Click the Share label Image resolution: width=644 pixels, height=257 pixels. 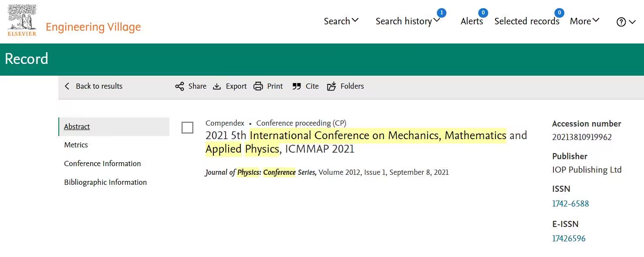tap(197, 86)
